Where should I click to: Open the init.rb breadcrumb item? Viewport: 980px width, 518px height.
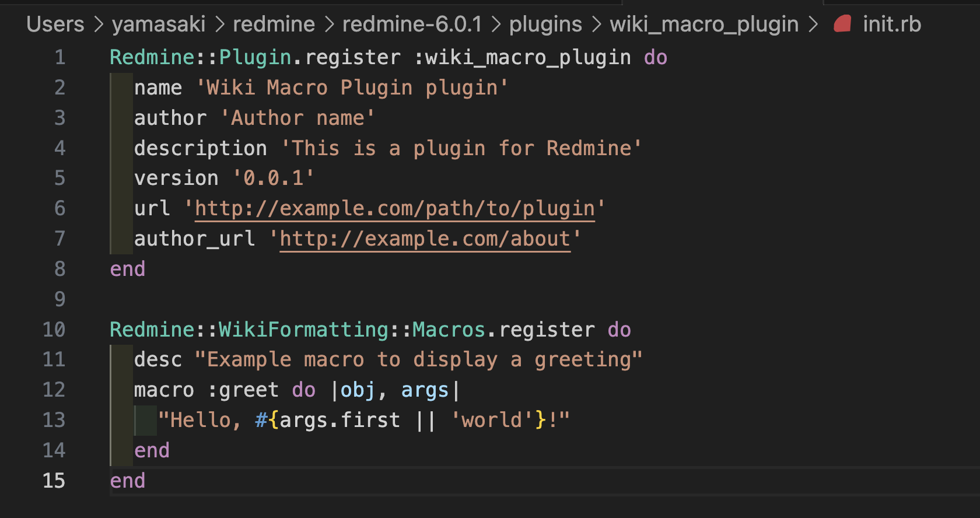pos(892,24)
